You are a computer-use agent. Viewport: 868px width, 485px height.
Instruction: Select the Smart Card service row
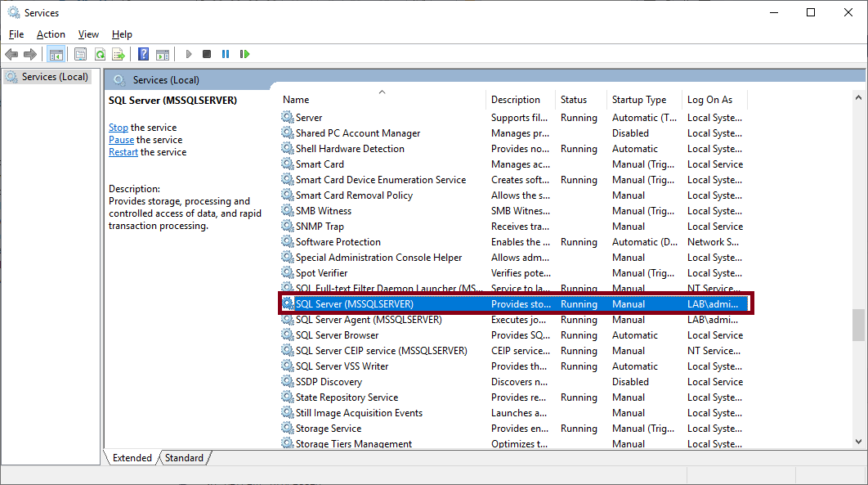[515, 164]
